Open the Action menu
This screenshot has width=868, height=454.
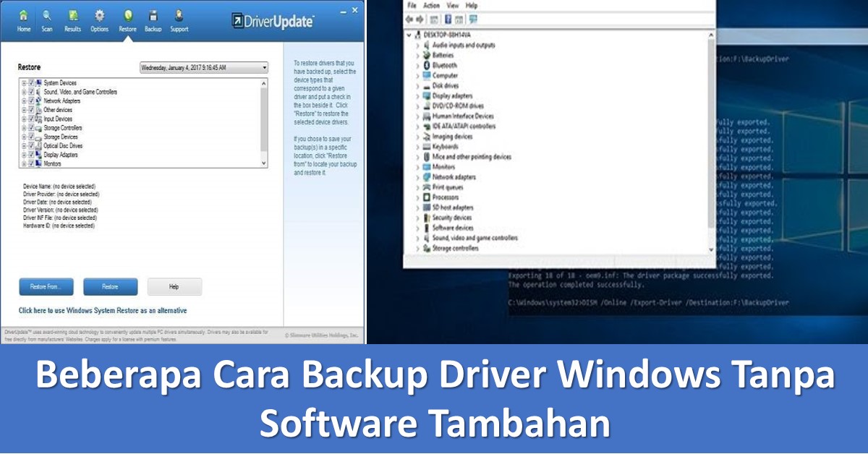point(431,5)
